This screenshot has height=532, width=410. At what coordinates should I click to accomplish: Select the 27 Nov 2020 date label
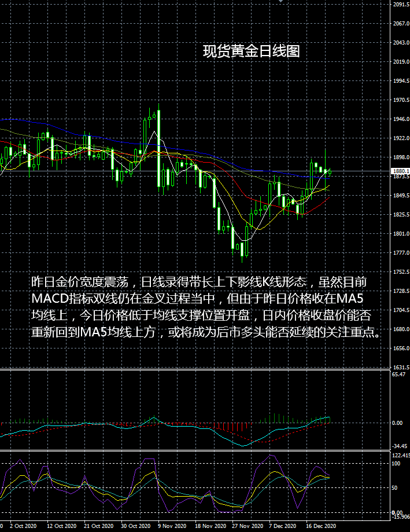click(248, 526)
